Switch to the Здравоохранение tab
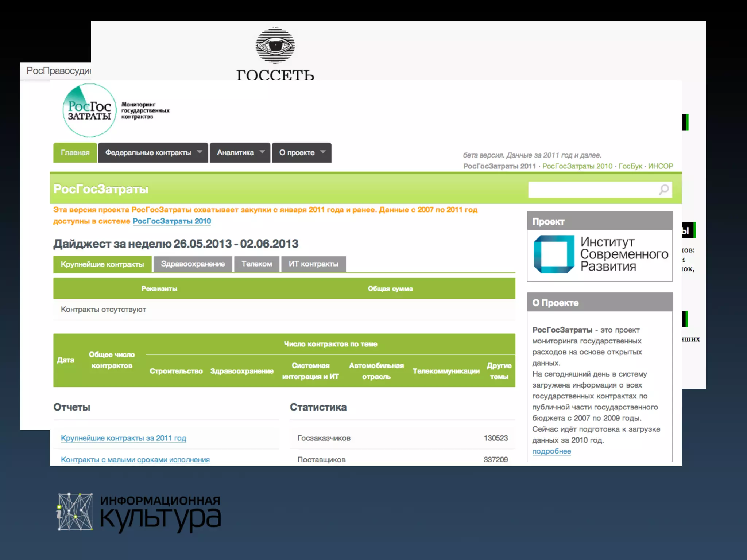Image resolution: width=747 pixels, height=560 pixels. pos(193,264)
